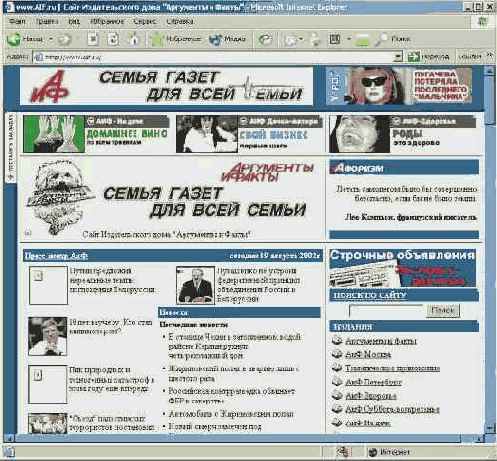Click the page icon at status bar left

coord(9,452)
